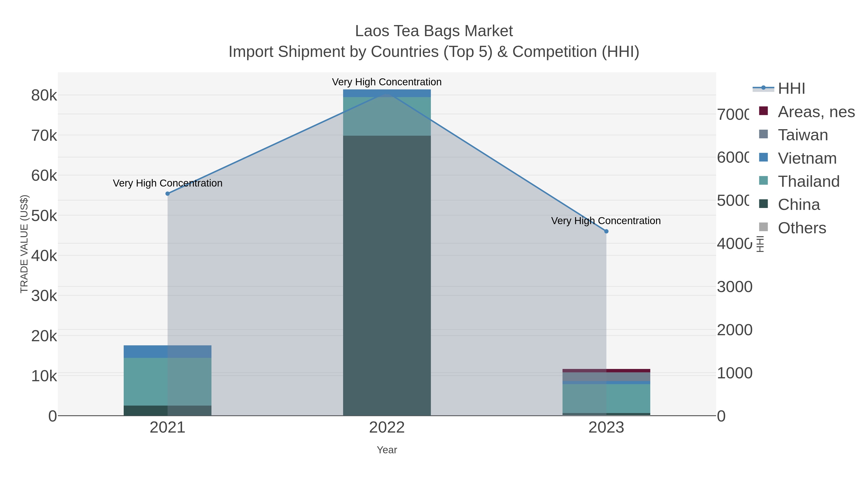Toggle the Others legend label
Viewport: 868px width, 488px height.
[802, 228]
